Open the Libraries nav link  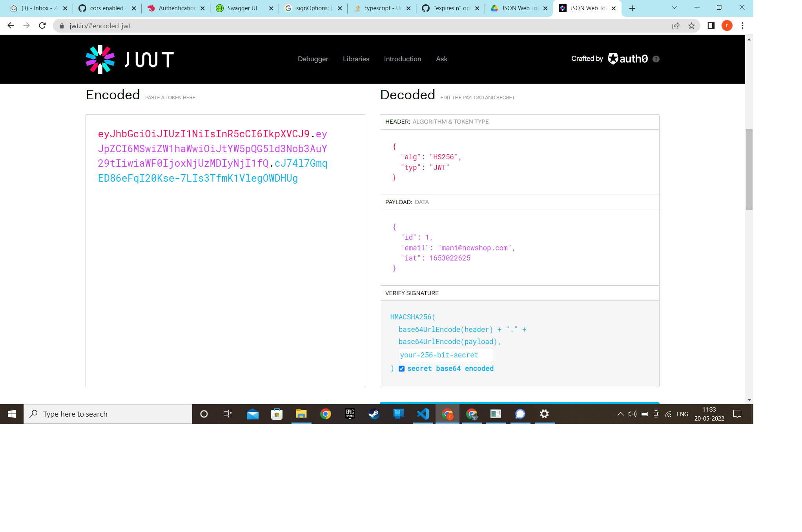356,59
